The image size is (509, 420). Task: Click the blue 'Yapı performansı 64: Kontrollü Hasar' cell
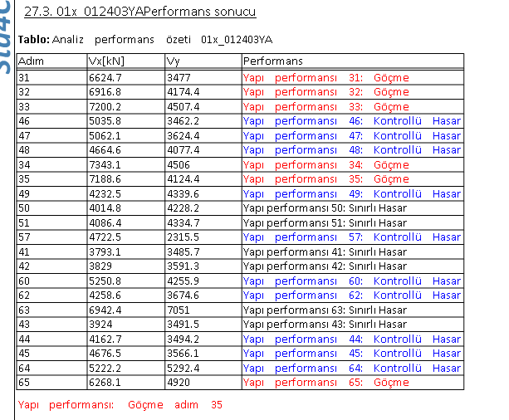(351, 368)
